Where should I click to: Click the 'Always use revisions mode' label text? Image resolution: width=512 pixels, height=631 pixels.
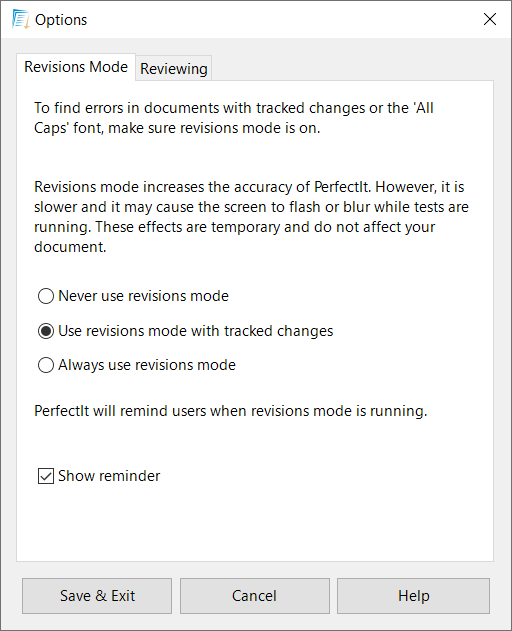(x=147, y=365)
